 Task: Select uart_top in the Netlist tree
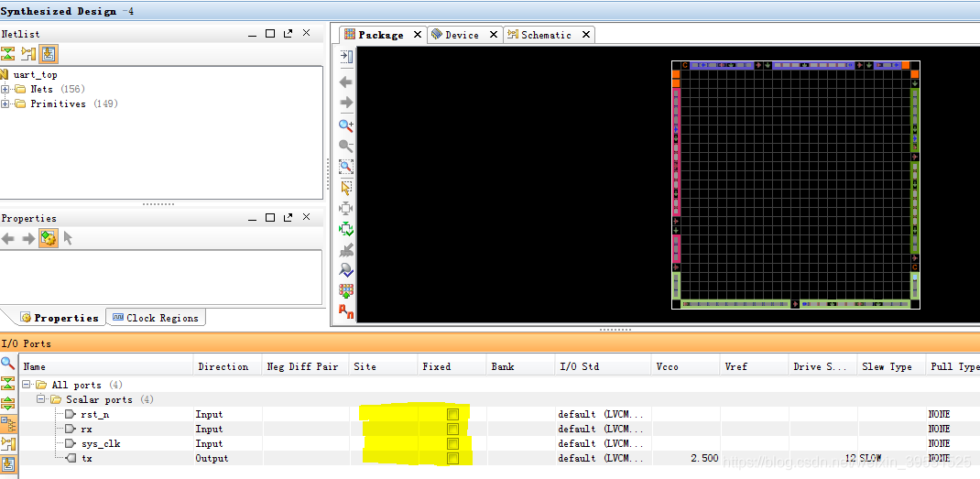(x=35, y=75)
